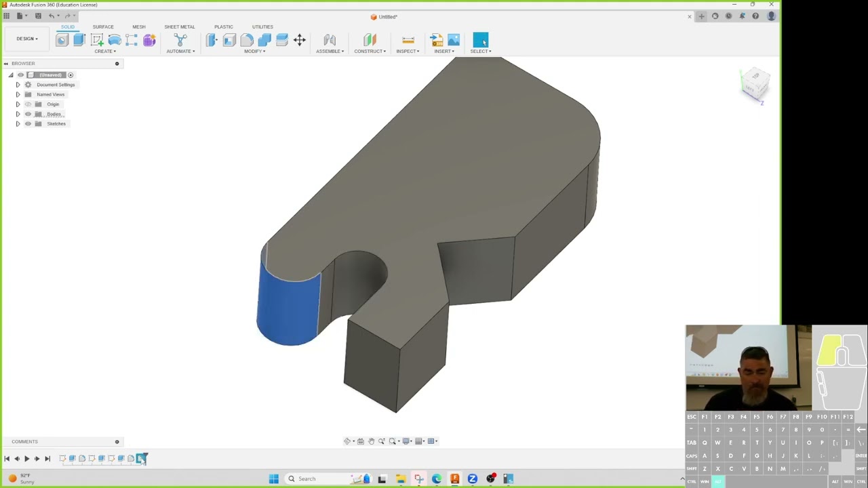
Task: Undo the last action
Action: click(52, 16)
